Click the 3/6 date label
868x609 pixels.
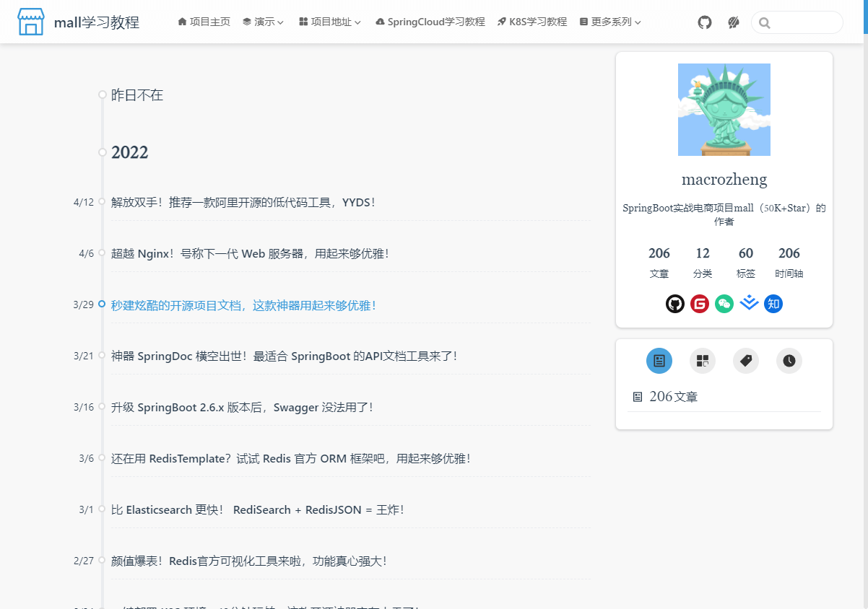click(87, 458)
